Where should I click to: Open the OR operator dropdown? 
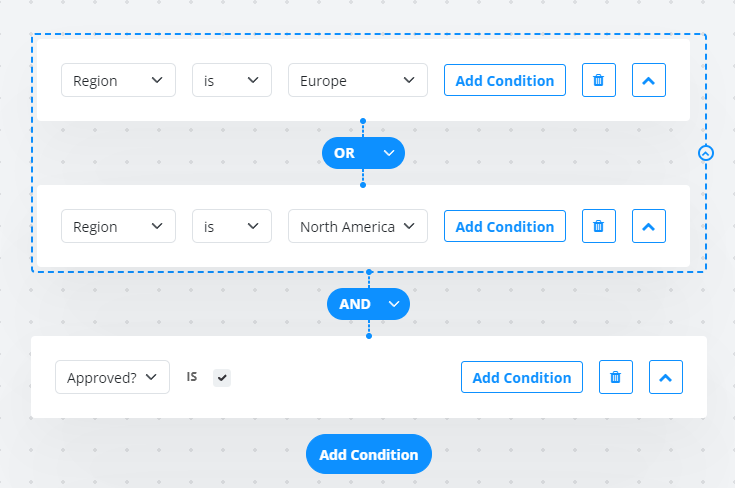(363, 153)
